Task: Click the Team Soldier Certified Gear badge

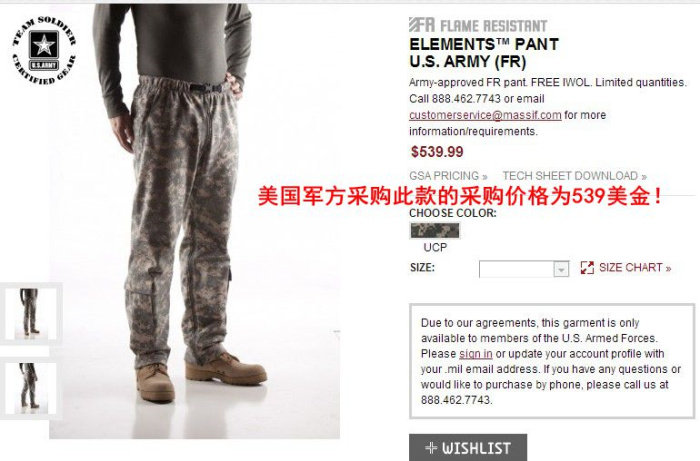Action: click(x=44, y=50)
